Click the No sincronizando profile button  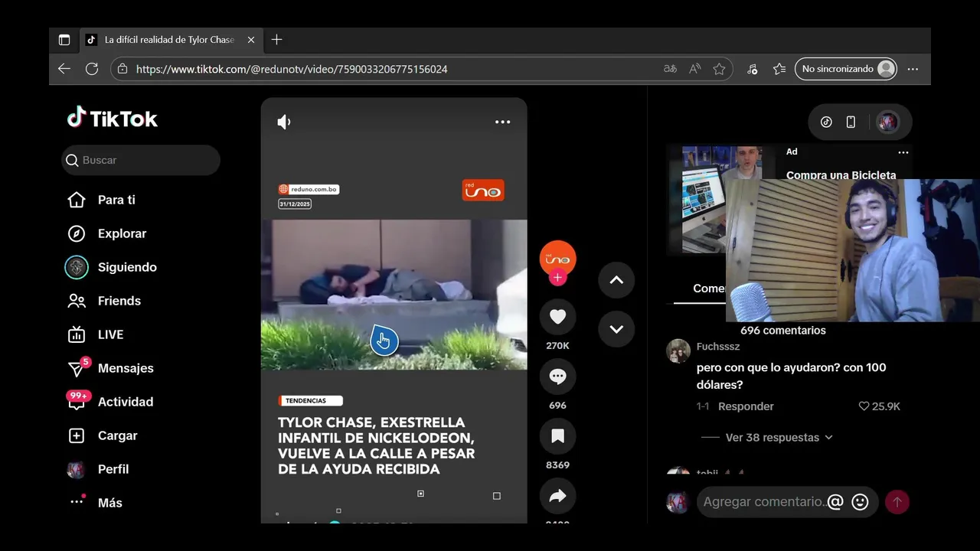tap(846, 69)
